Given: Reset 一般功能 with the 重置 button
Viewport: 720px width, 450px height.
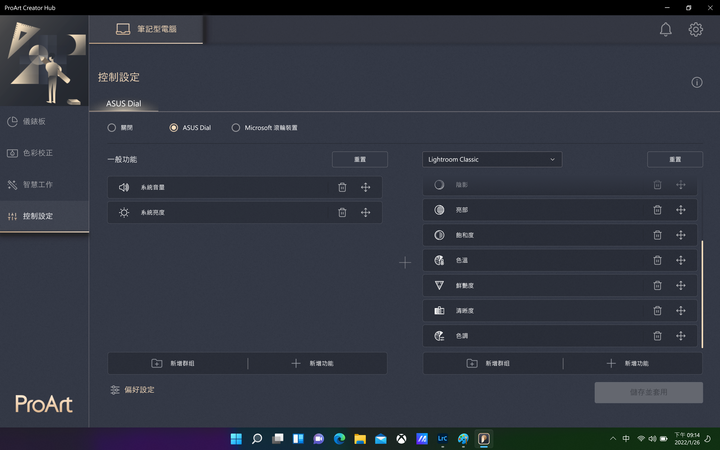Looking at the screenshot, I should click(x=360, y=159).
